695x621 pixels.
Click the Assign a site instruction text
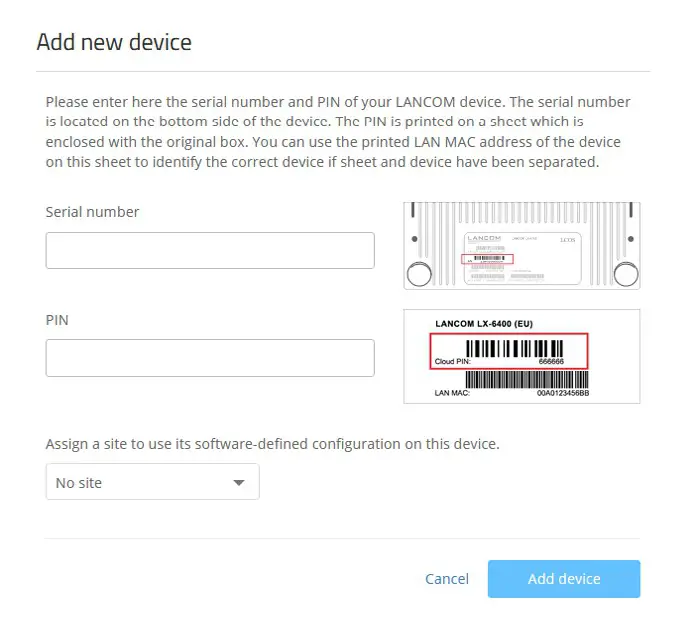pos(272,443)
